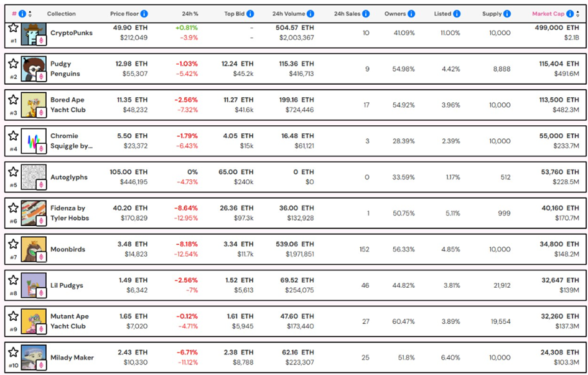Click the Listed column info icon

pos(457,14)
